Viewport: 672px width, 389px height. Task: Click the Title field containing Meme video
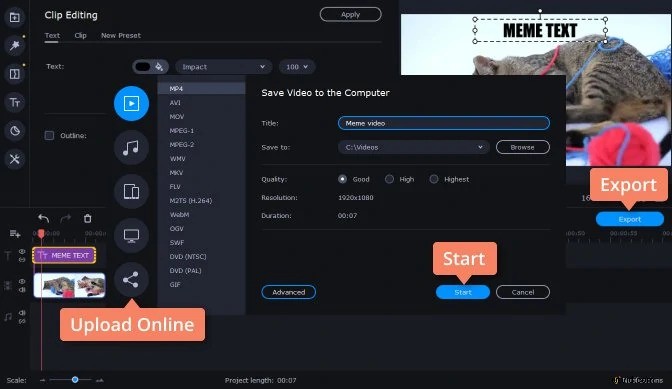coord(444,123)
